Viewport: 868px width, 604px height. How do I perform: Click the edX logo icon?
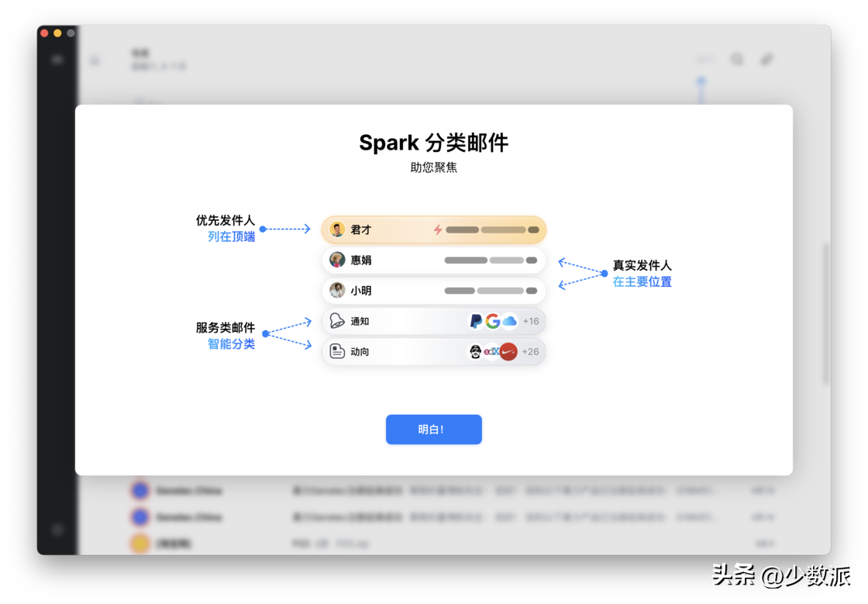point(491,351)
